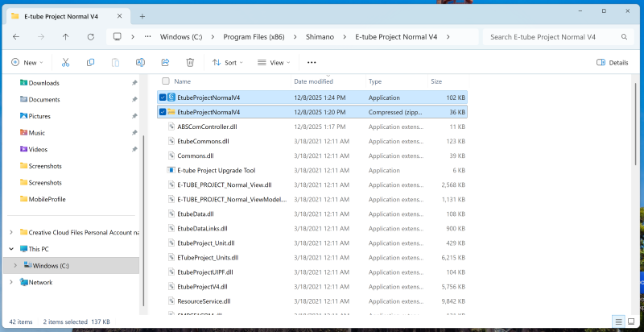Uncheck the EtubeProjectNormalV4 Application checkbox

click(163, 98)
